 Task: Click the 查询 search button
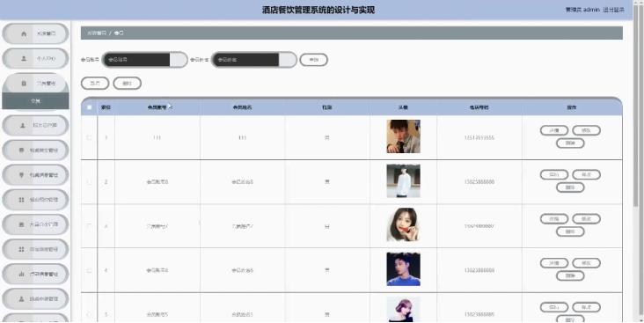314,60
